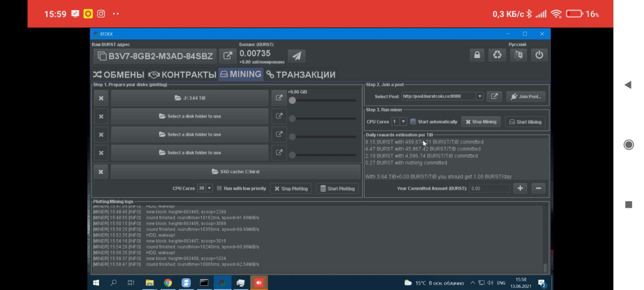Click the power logout icon in BTDEX
Image resolution: width=644 pixels, height=290 pixels.
coord(539,55)
